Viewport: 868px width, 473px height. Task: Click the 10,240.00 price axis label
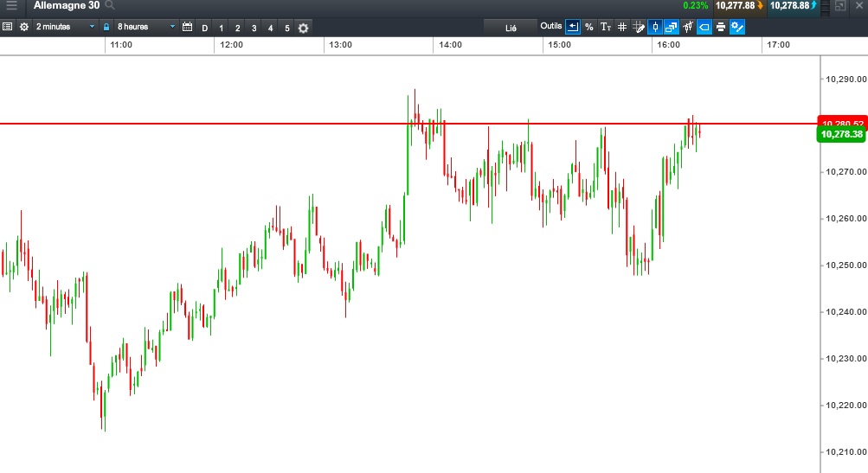845,312
